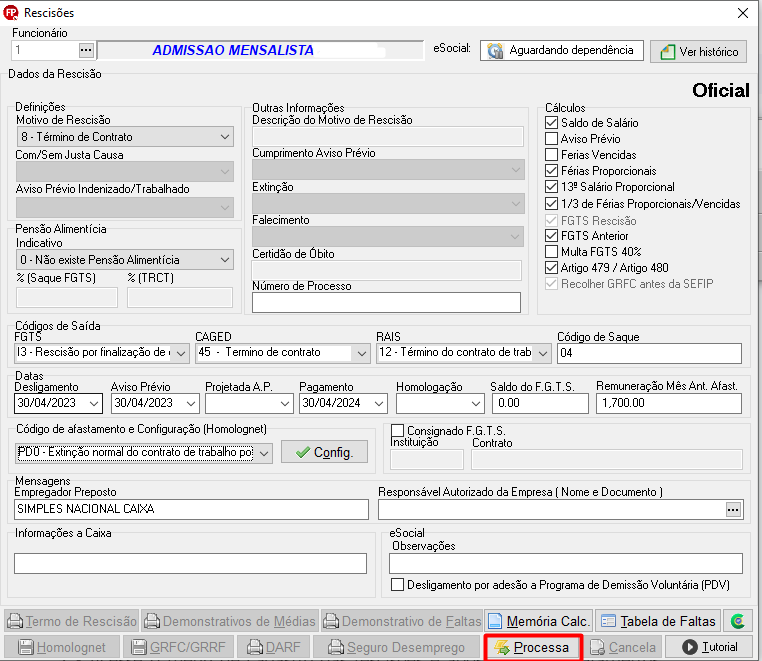Print Demonstrativo de Faltas
The image size is (762, 661).
point(402,621)
